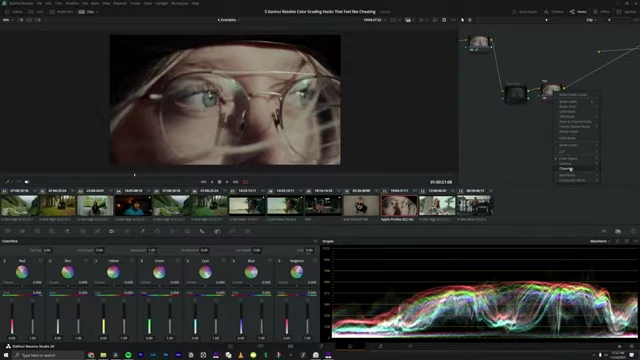Choose Lock Node from context menu
This screenshot has width=640, height=360.
(x=576, y=111)
